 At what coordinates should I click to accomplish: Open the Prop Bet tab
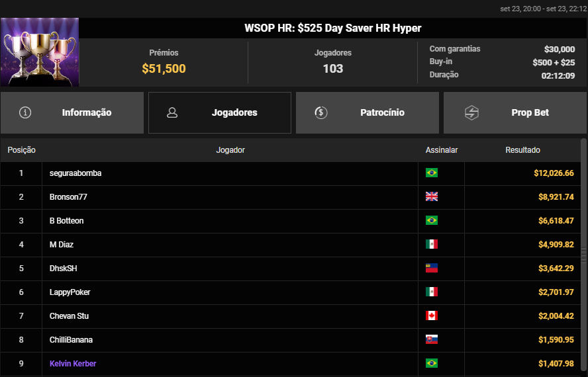coord(515,112)
